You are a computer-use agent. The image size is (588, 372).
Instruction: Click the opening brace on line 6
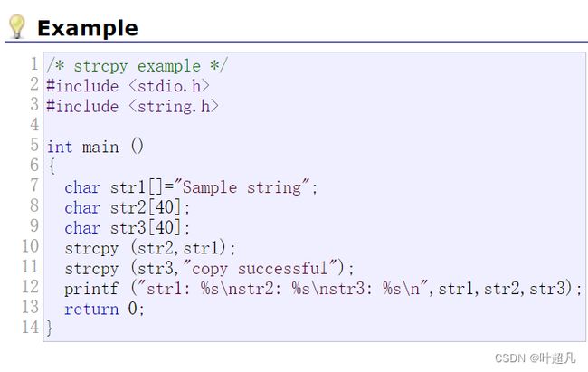52,166
